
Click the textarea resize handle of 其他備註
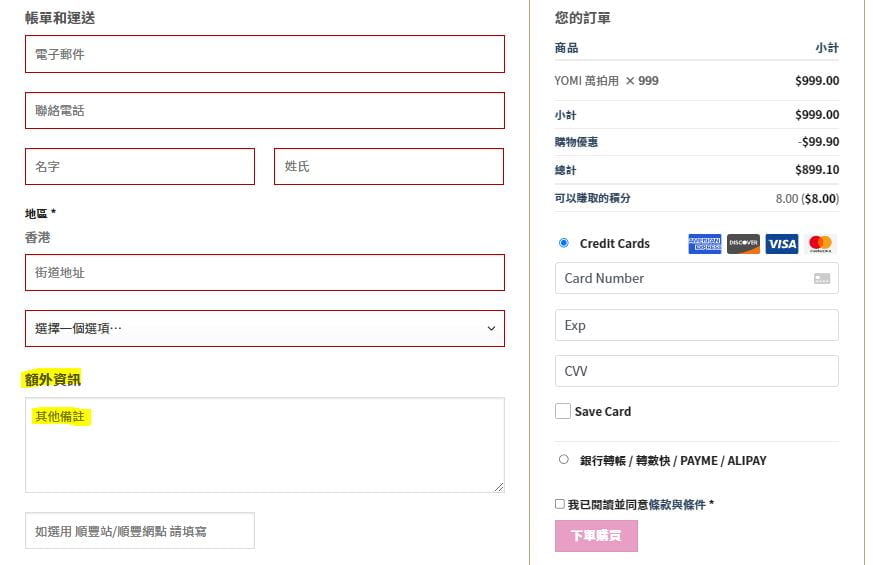pos(499,487)
